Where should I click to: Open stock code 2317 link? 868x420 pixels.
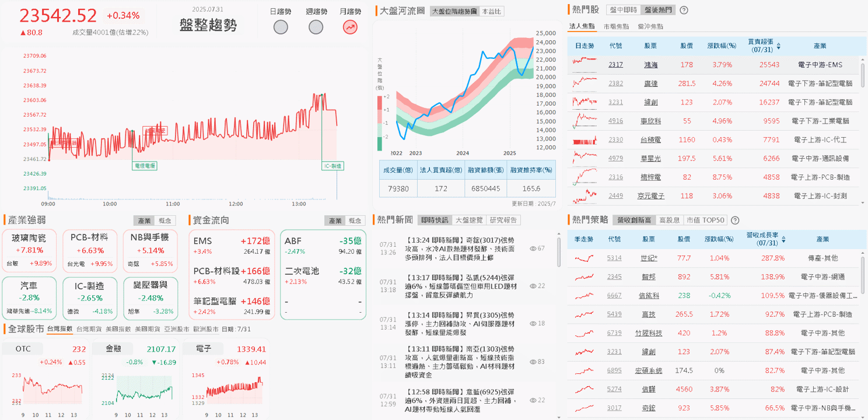click(x=615, y=65)
